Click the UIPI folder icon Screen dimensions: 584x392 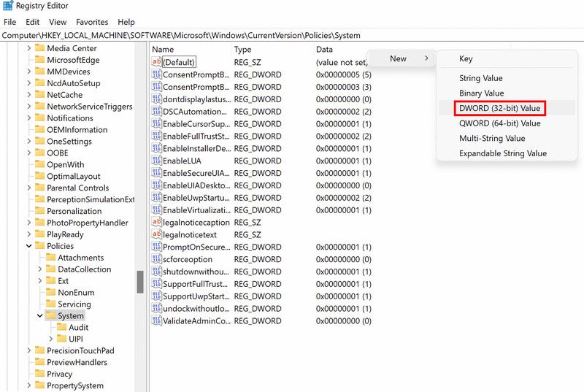tap(61, 339)
